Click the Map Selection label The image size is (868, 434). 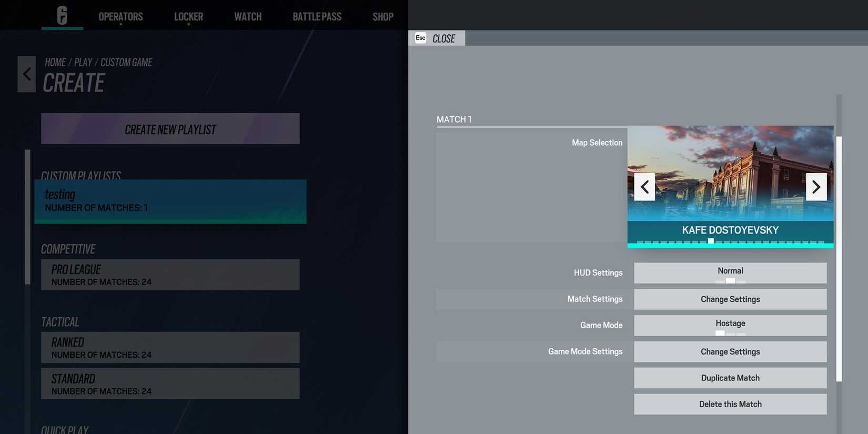[597, 143]
